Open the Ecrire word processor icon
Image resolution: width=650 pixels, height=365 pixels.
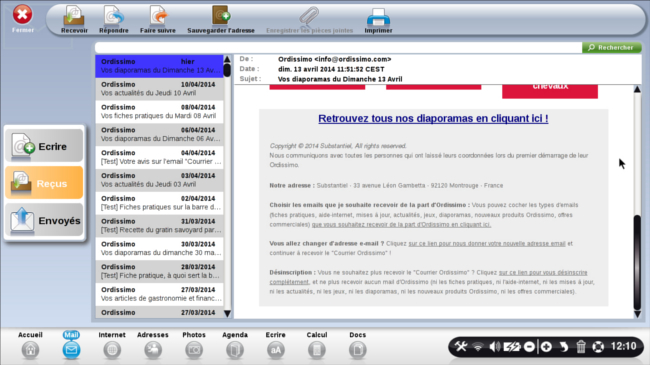point(276,350)
